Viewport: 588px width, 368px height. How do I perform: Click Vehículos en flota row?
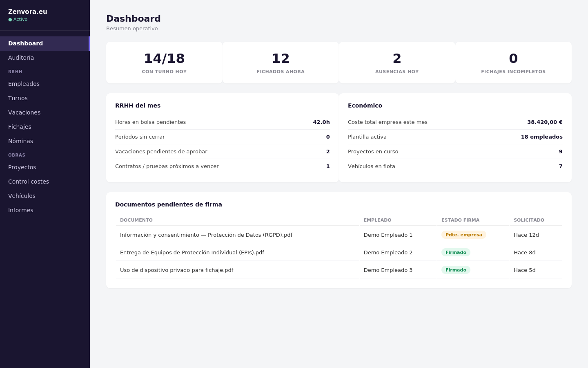click(455, 166)
